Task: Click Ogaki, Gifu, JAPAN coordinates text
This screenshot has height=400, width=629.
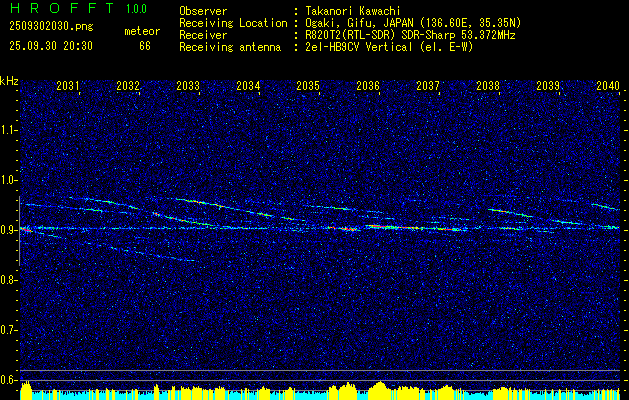Action: coord(412,23)
